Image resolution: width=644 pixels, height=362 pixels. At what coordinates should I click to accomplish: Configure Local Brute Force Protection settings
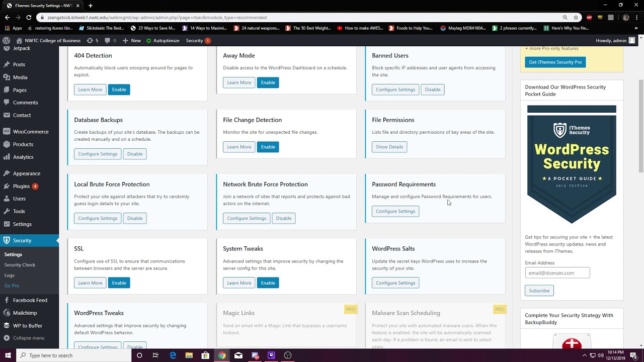(98, 218)
